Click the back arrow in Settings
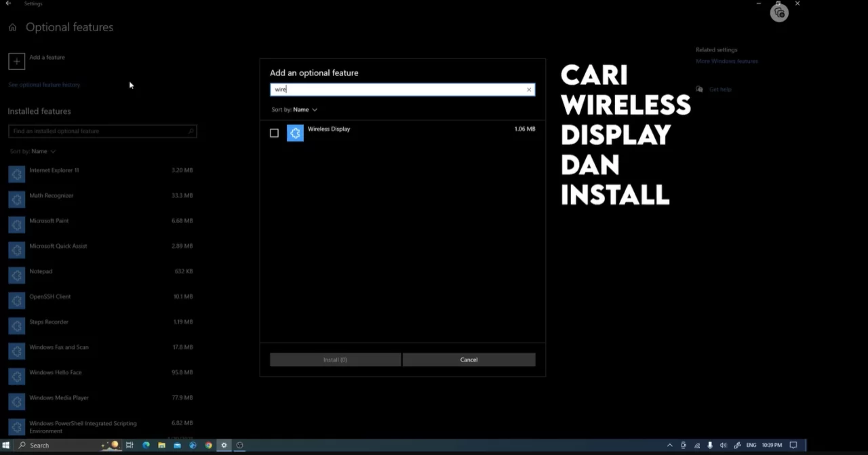The height and width of the screenshot is (455, 868). point(8,3)
